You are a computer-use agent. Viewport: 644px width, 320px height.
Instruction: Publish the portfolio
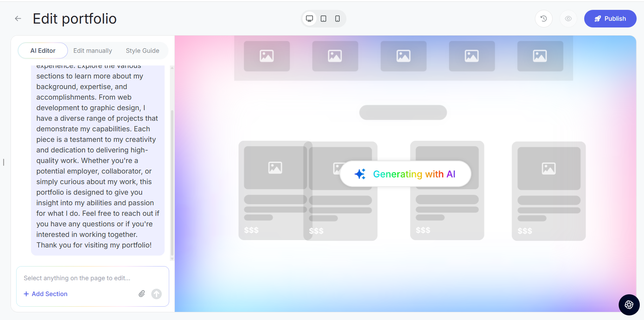pos(610,19)
